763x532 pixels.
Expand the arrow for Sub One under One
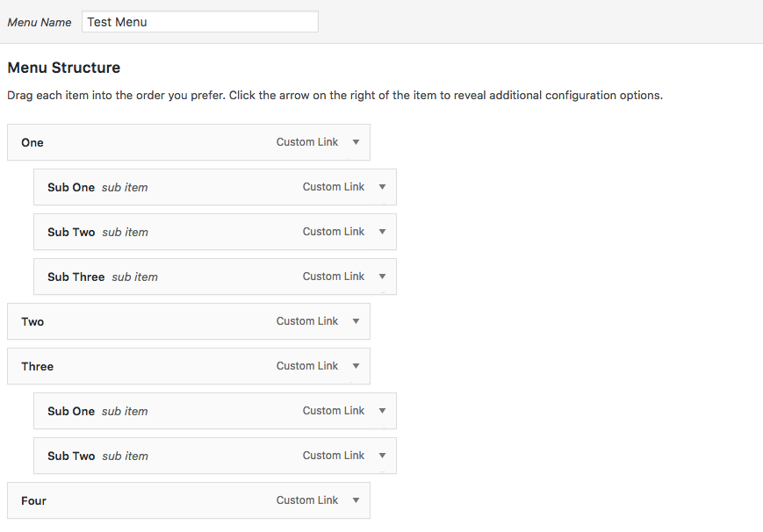pyautogui.click(x=382, y=187)
